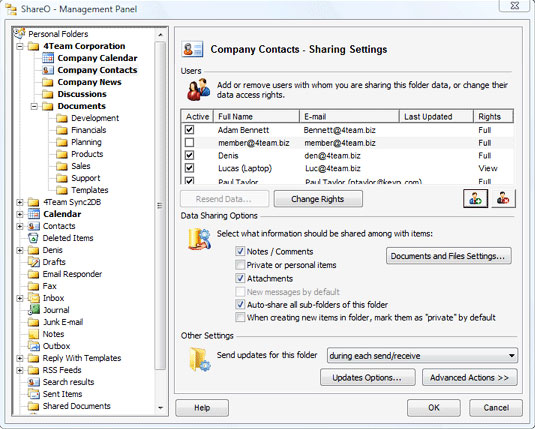Toggle the Notes / Comments checkbox
The height and width of the screenshot is (429, 535).
(240, 252)
